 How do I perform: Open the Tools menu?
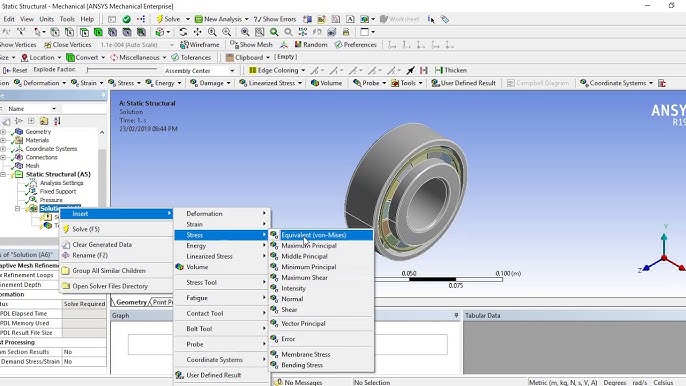click(67, 19)
